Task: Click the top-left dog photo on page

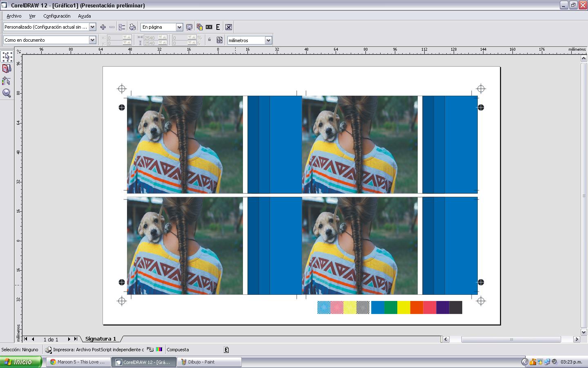Action: click(185, 144)
